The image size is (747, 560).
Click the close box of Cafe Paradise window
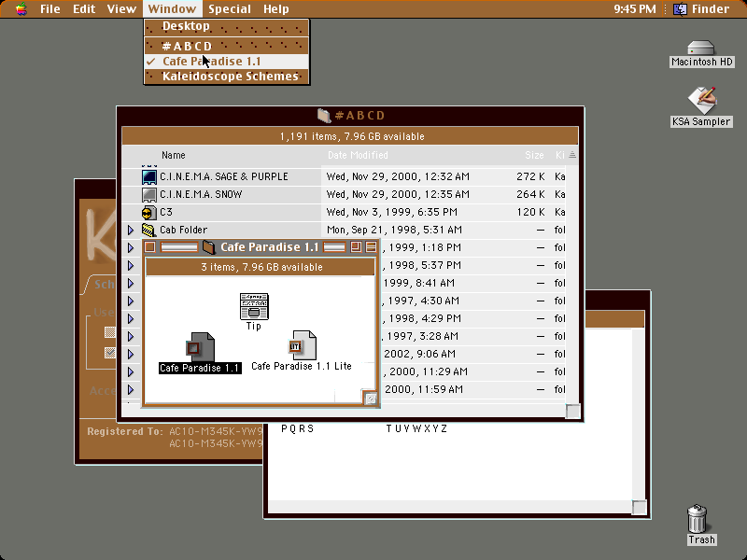pos(149,246)
